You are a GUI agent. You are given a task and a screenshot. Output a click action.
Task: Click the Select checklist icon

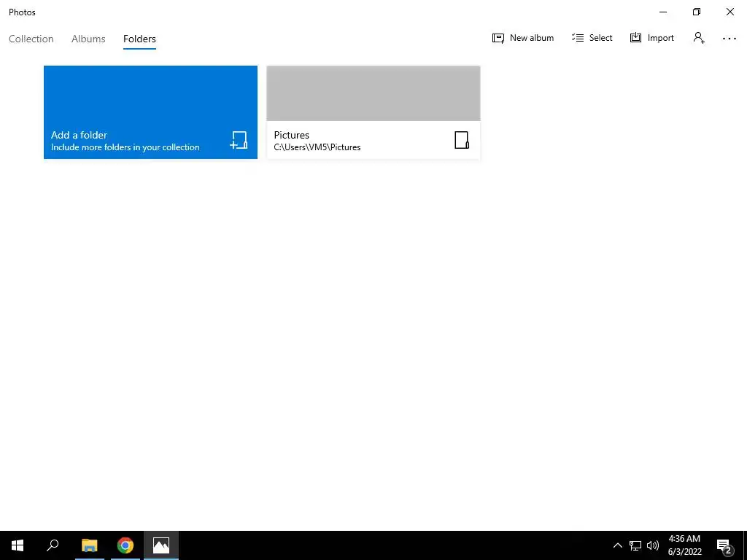[578, 38]
